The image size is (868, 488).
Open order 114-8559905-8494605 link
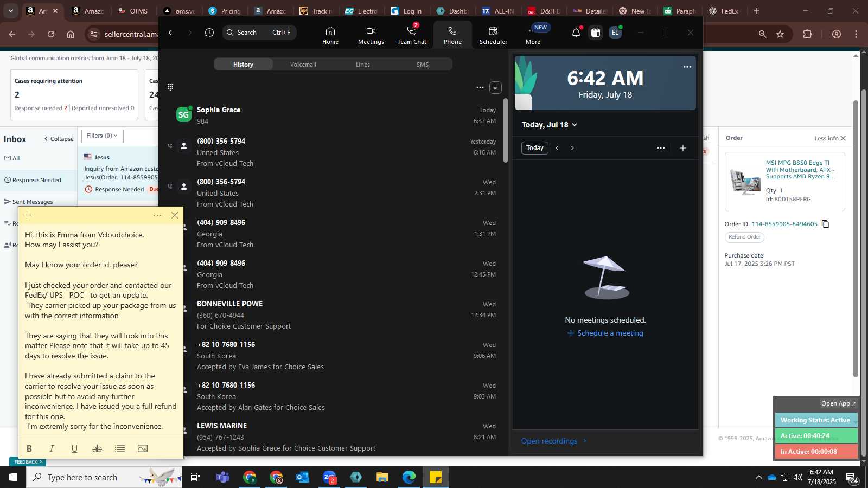click(784, 224)
